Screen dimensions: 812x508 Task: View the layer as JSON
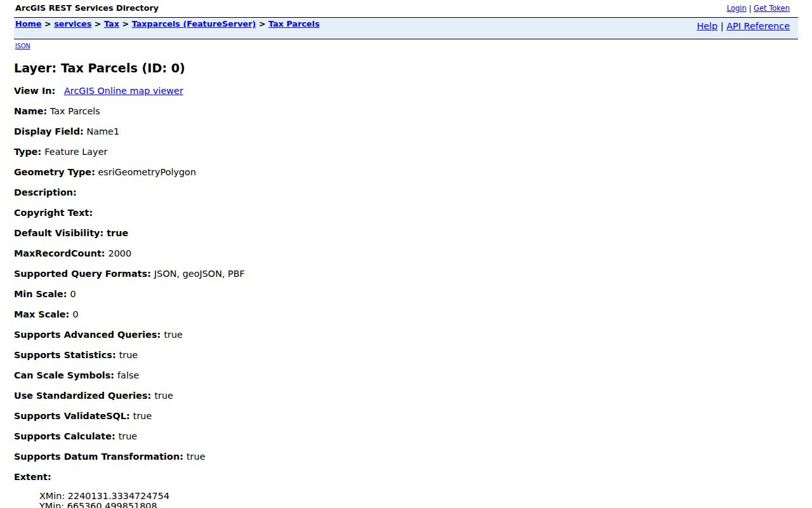point(23,46)
